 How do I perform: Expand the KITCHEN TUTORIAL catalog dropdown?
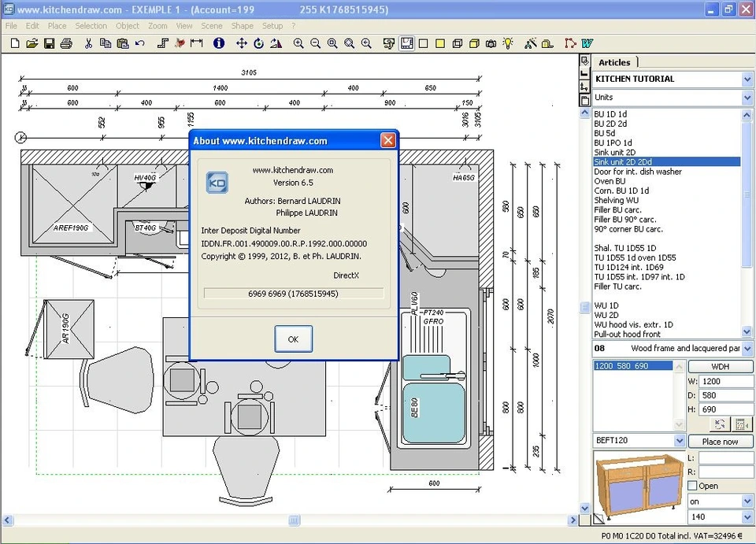747,79
